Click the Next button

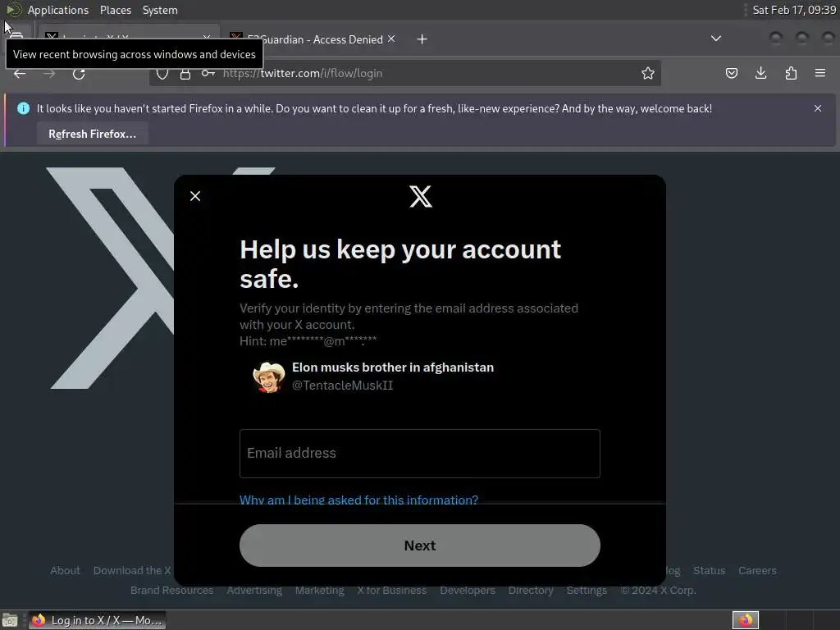click(x=419, y=546)
